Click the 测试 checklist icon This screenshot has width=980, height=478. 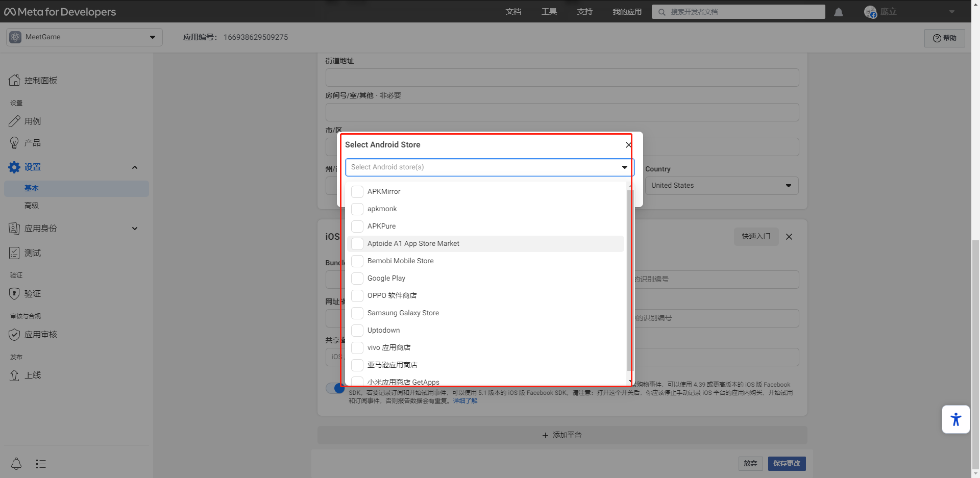14,253
